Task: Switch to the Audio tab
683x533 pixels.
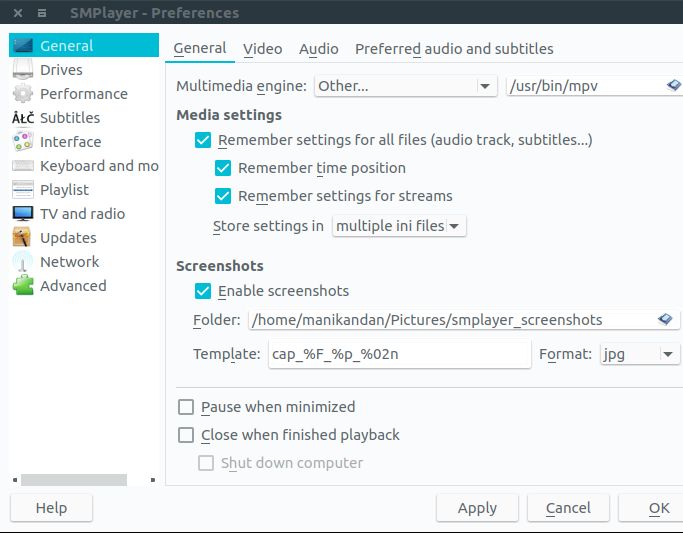Action: (318, 49)
